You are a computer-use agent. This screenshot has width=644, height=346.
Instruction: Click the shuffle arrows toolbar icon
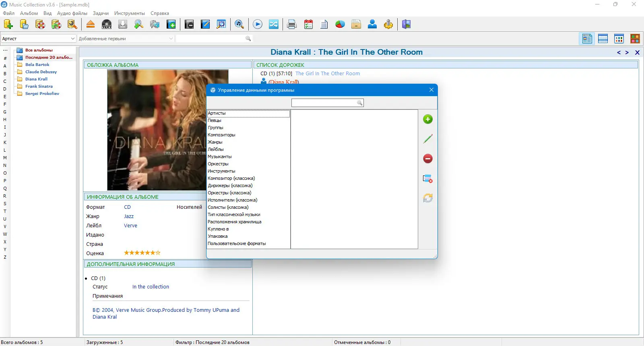coord(274,25)
